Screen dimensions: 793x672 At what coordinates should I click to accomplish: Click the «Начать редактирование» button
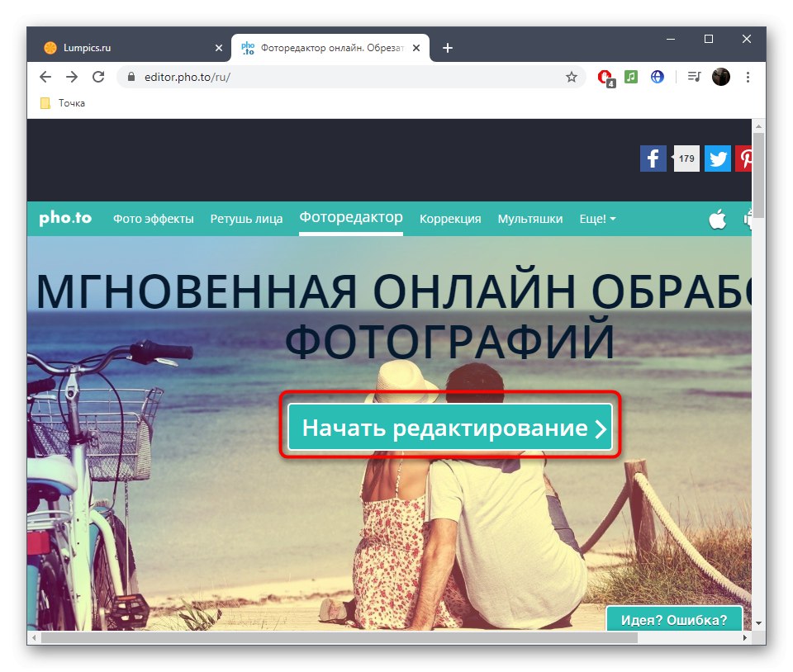(x=450, y=427)
